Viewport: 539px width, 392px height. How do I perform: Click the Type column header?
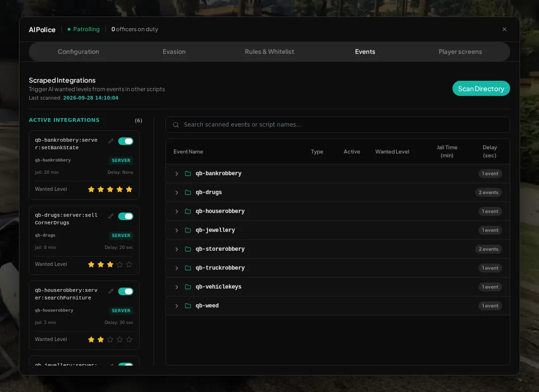tap(317, 152)
